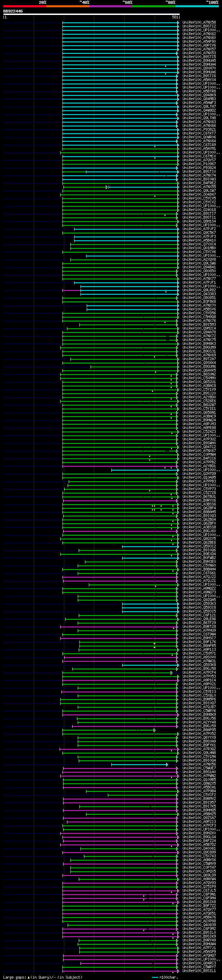222x980 pixels.
Task: Select the UniRef100_A7NX63 label
Action: pyautogui.click(x=199, y=122)
